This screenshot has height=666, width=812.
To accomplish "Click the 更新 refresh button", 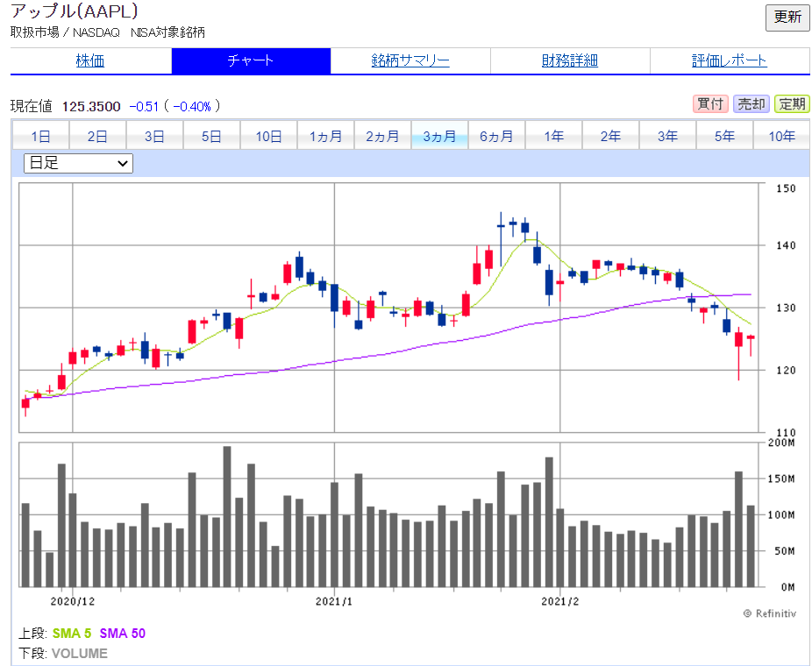I will coord(787,18).
